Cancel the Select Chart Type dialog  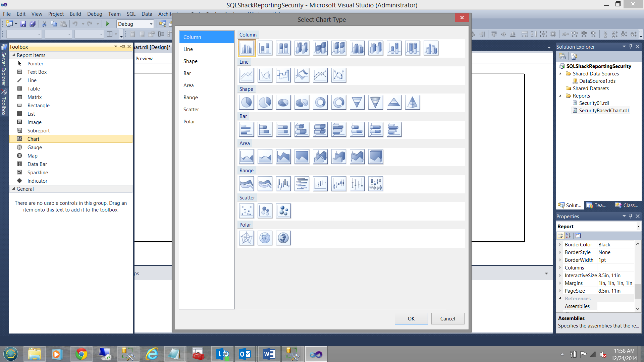447,318
